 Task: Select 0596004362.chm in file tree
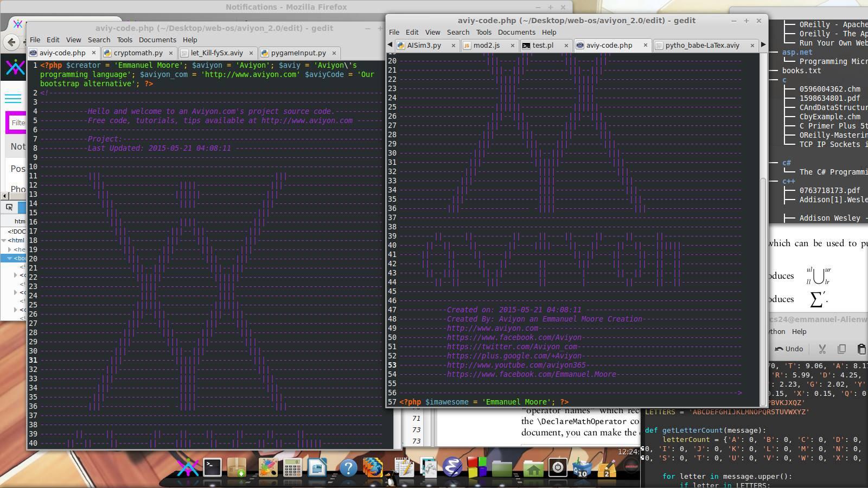[x=829, y=89]
